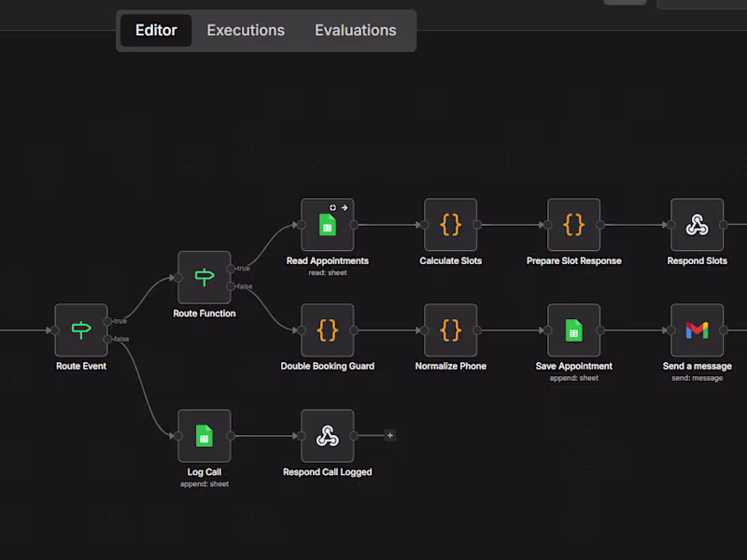Click the circular icon on Read Appointments node

(332, 207)
